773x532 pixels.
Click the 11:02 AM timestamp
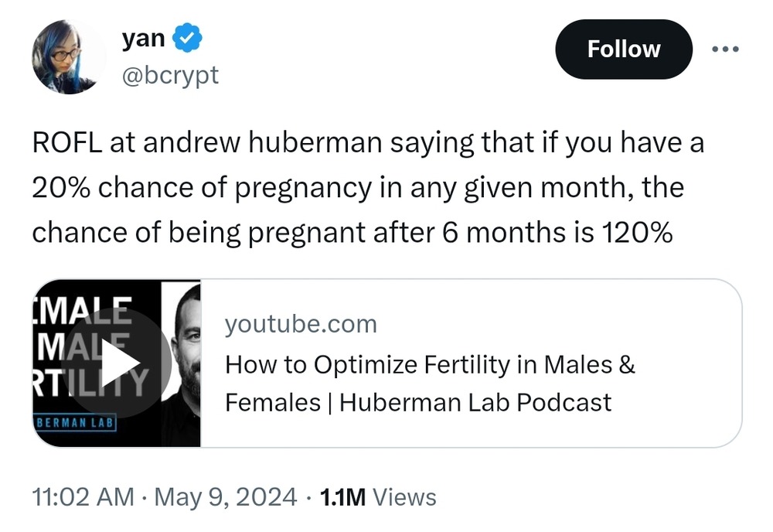83,497
